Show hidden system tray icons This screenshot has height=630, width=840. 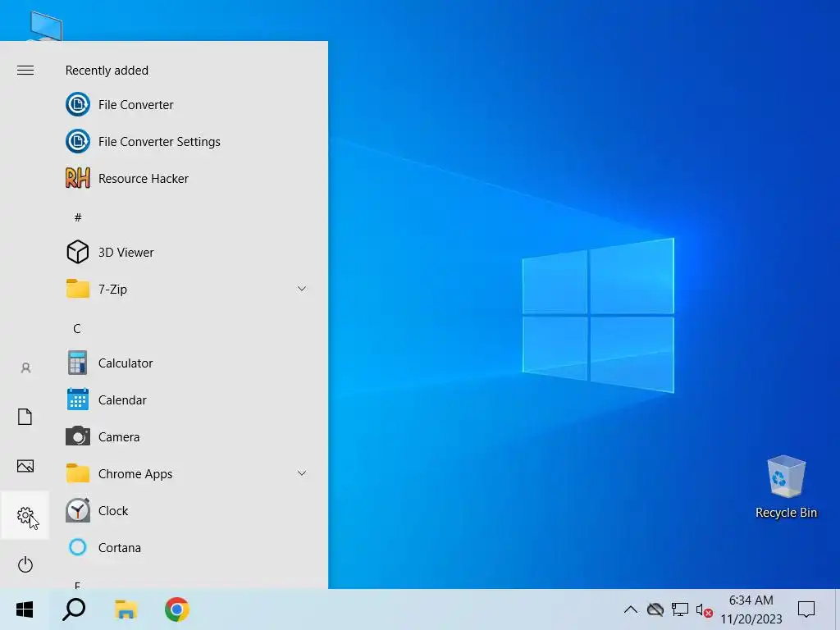coord(631,609)
